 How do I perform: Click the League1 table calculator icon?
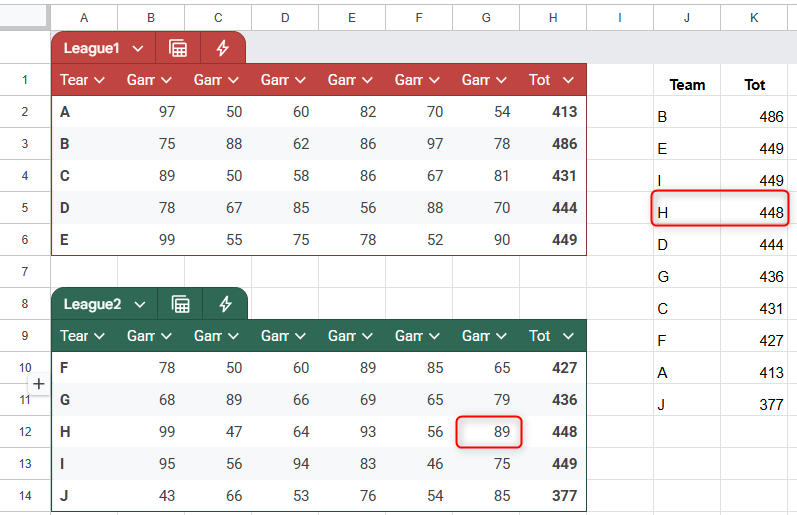pyautogui.click(x=178, y=48)
